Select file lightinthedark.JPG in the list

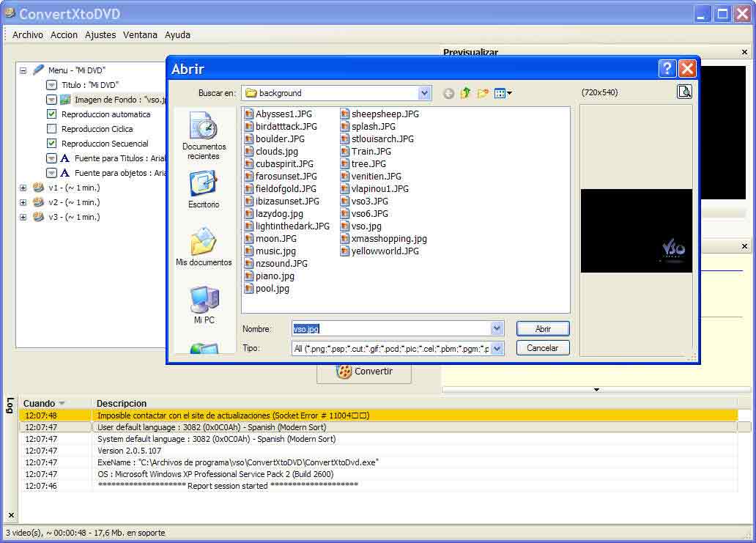pos(287,226)
